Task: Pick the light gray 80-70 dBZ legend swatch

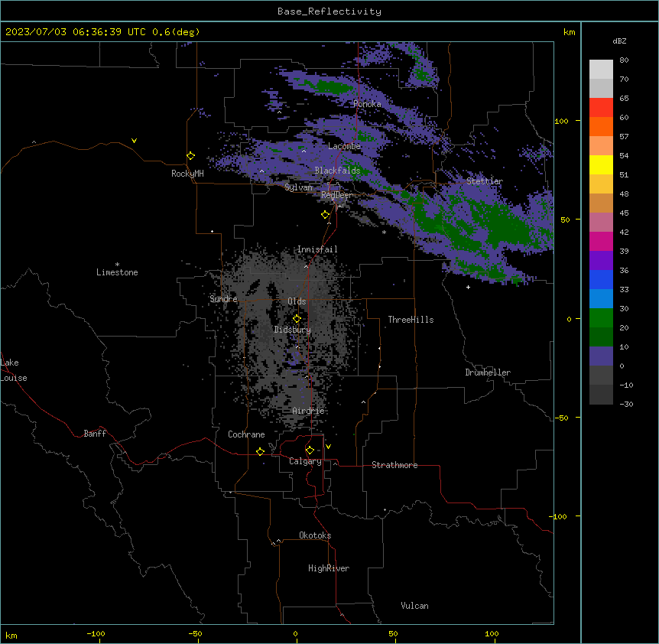Action: pos(601,70)
